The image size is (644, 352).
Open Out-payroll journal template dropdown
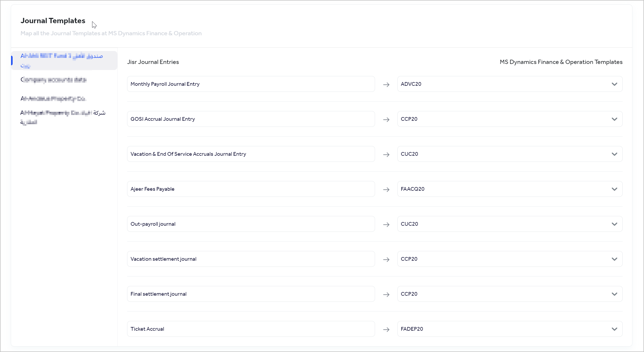click(510, 224)
